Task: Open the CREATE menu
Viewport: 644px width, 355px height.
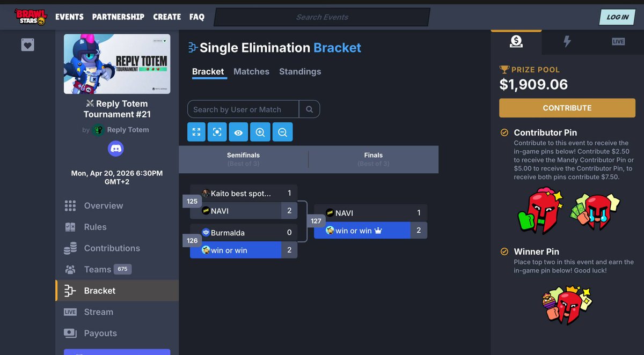Action: click(x=167, y=17)
